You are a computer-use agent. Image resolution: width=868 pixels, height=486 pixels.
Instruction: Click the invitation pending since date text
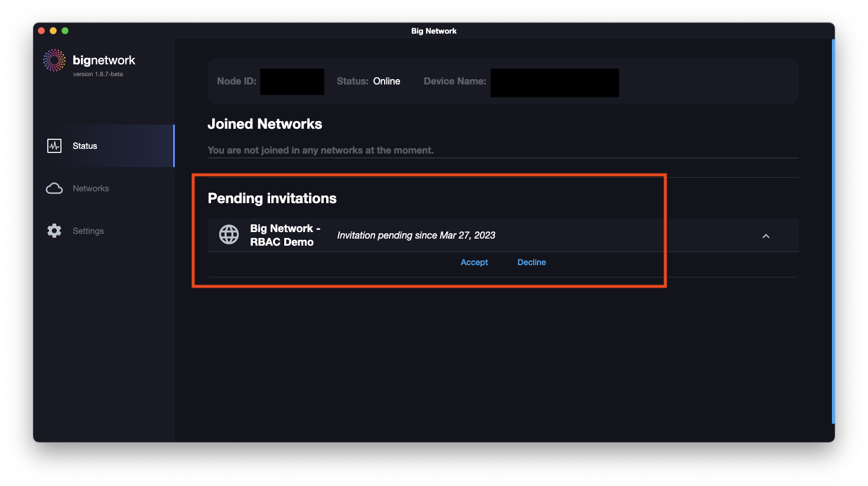416,235
